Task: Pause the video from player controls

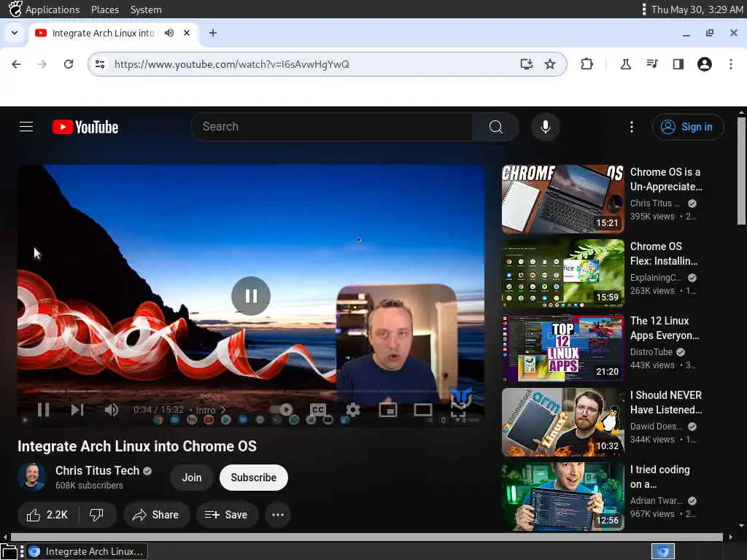Action: (x=43, y=410)
